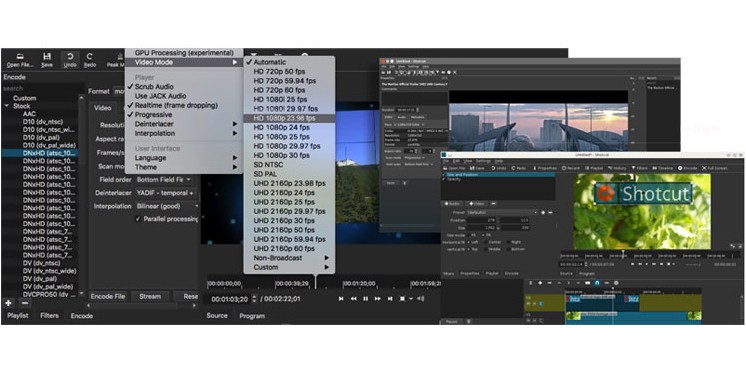Viewport: 746px width, 373px height.
Task: Click the Encode File button
Action: point(108,296)
